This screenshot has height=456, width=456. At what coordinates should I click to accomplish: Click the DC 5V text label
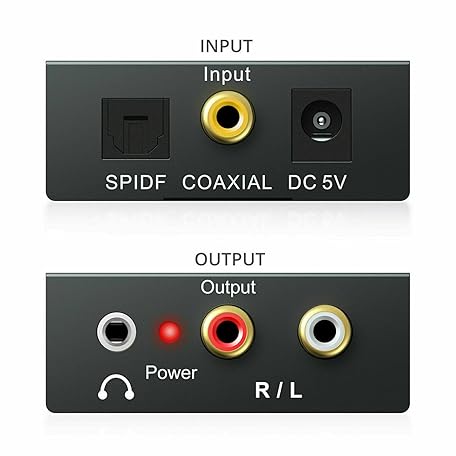[317, 182]
